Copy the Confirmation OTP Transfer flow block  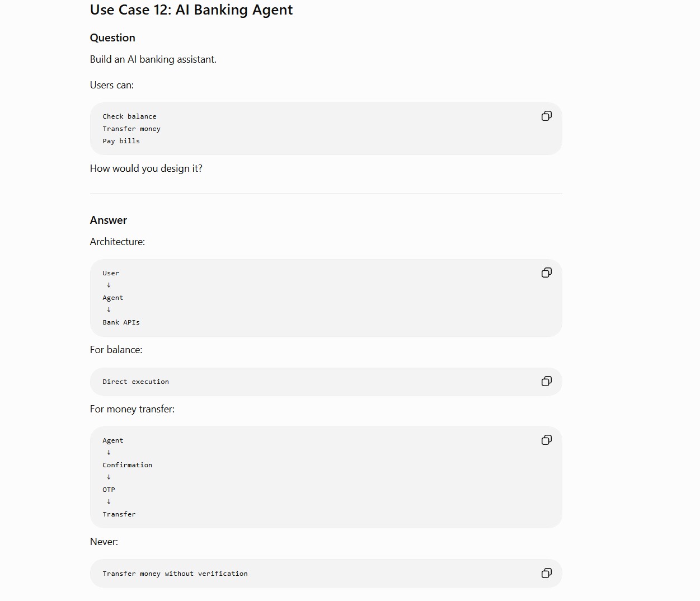pos(547,440)
